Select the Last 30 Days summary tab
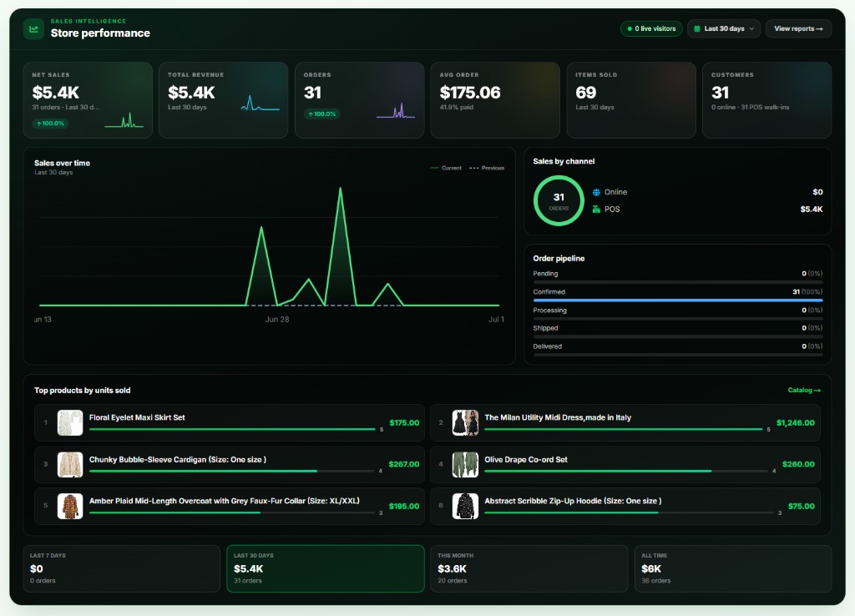855x616 pixels. [x=326, y=568]
